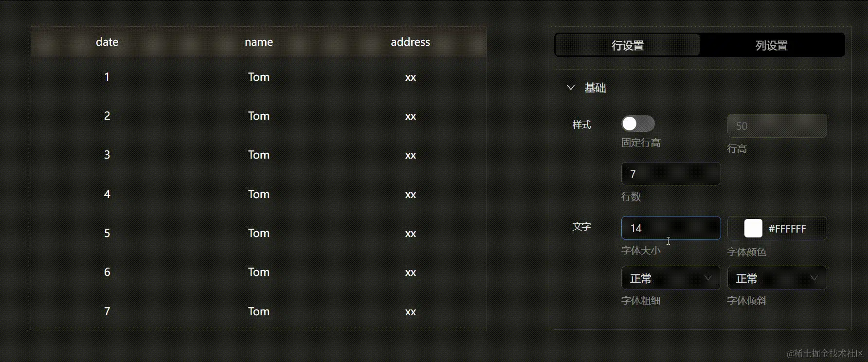Viewport: 868px width, 362px height.
Task: Click the address column header
Action: coord(410,42)
